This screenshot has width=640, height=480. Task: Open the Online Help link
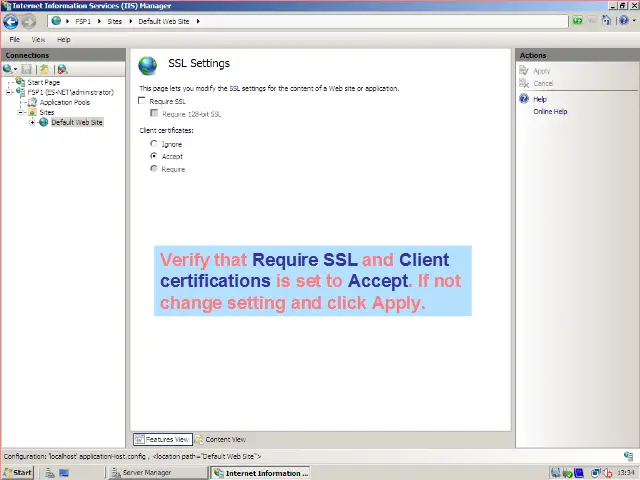click(550, 111)
